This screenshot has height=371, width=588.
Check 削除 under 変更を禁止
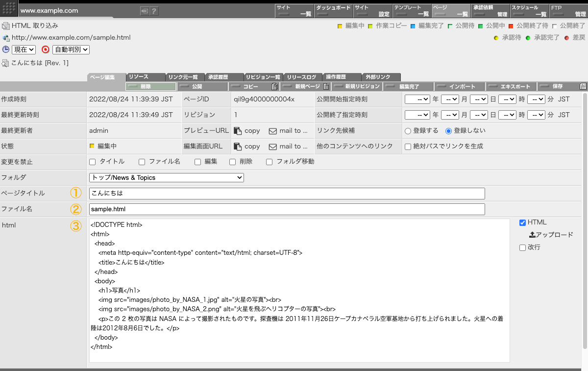[232, 162]
